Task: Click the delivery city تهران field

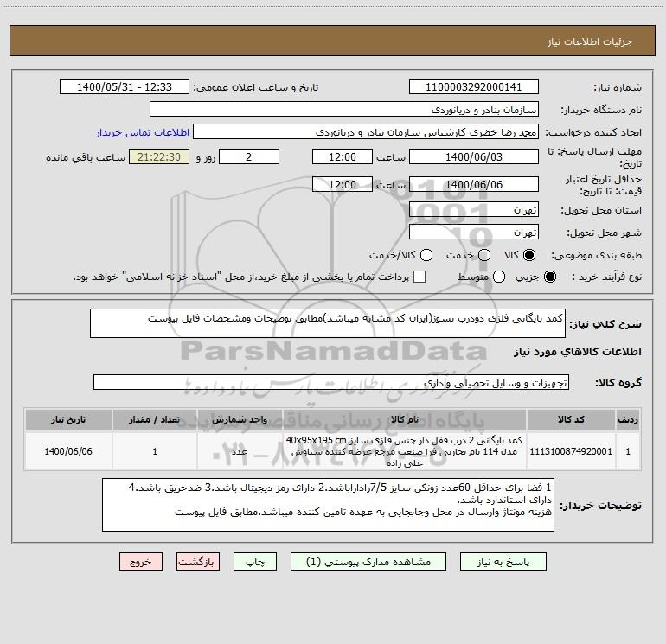Action: [474, 233]
